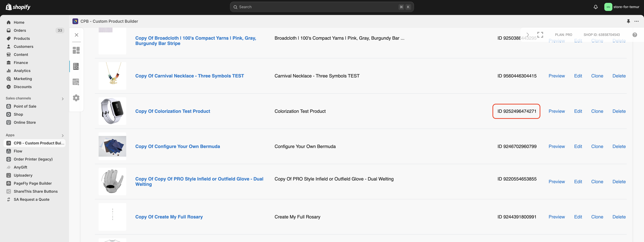Select the text ID 9252496474271
Image resolution: width=644 pixels, height=242 pixels.
coord(517,111)
